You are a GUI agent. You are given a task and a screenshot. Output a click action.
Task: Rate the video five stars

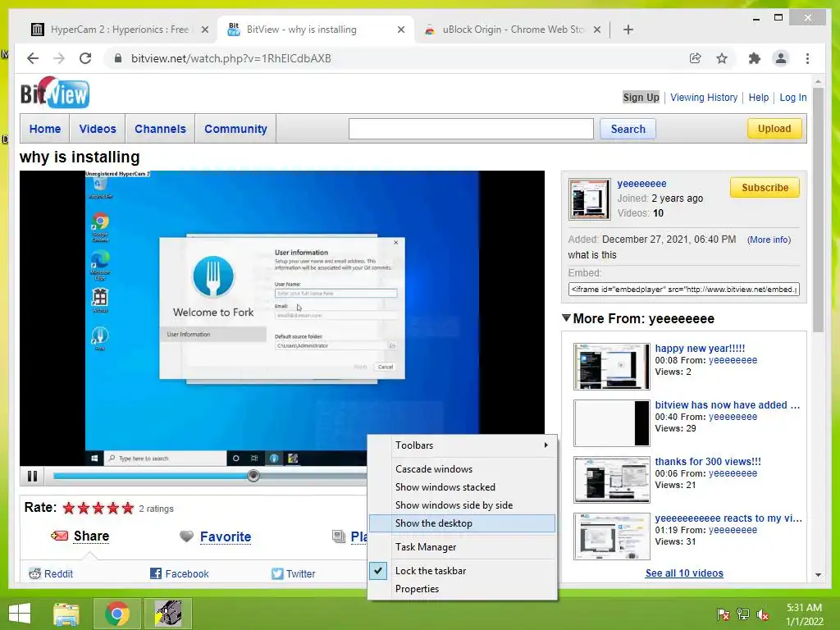click(x=127, y=508)
